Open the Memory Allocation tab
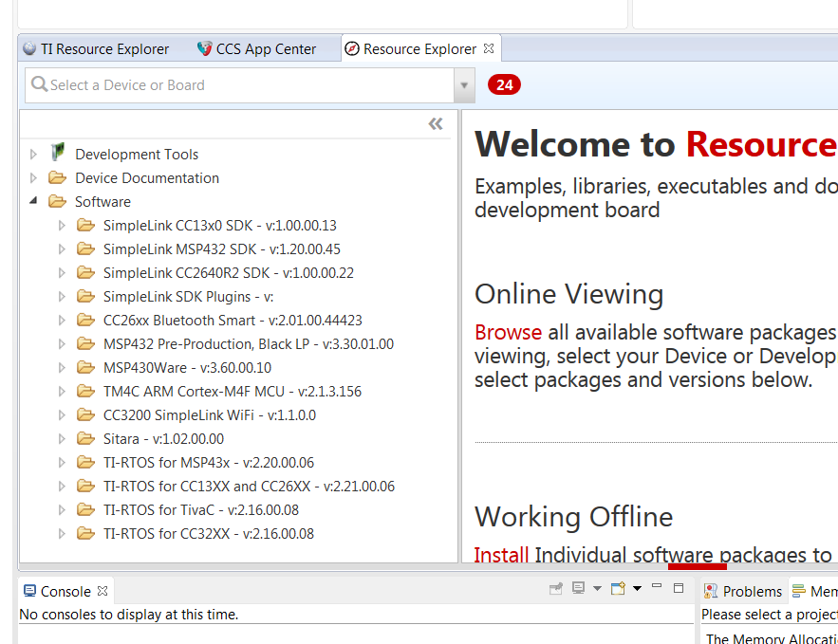Viewport: 838px width, 644px height. point(814,592)
